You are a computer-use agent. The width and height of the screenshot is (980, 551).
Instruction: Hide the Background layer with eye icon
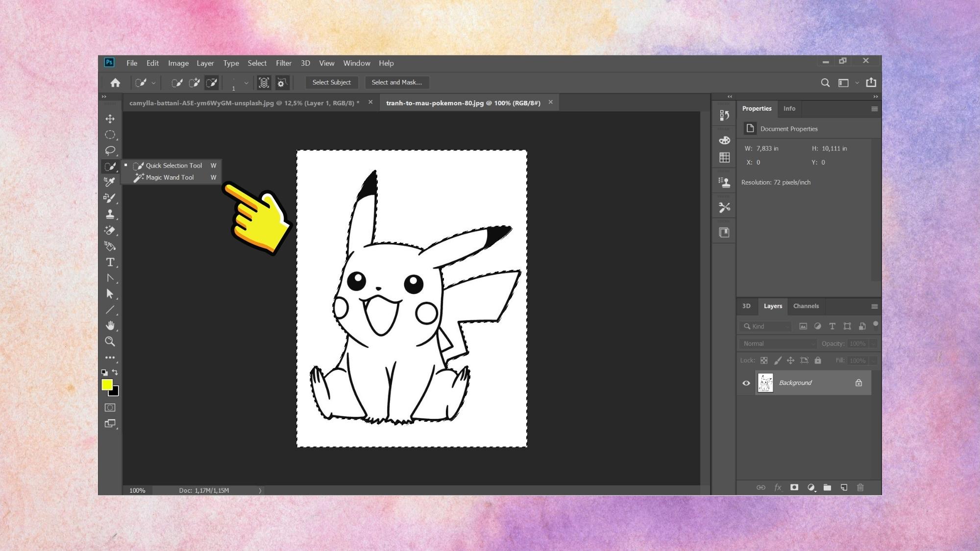pyautogui.click(x=746, y=383)
